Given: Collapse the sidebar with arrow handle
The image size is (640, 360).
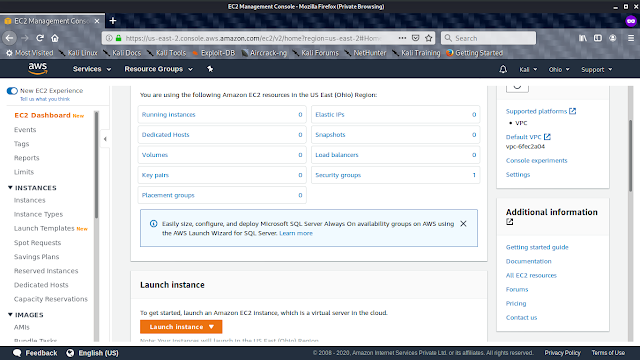Looking at the screenshot, I should [105, 139].
